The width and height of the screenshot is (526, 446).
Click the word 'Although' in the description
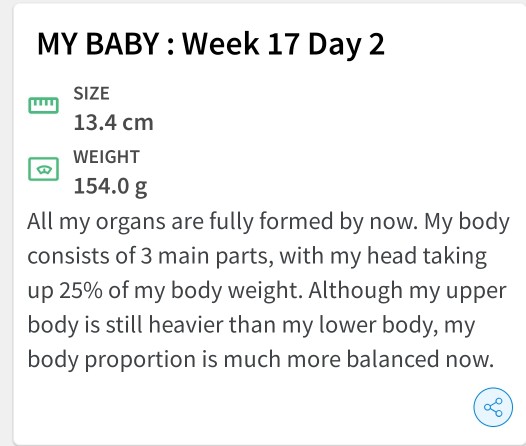point(355,290)
